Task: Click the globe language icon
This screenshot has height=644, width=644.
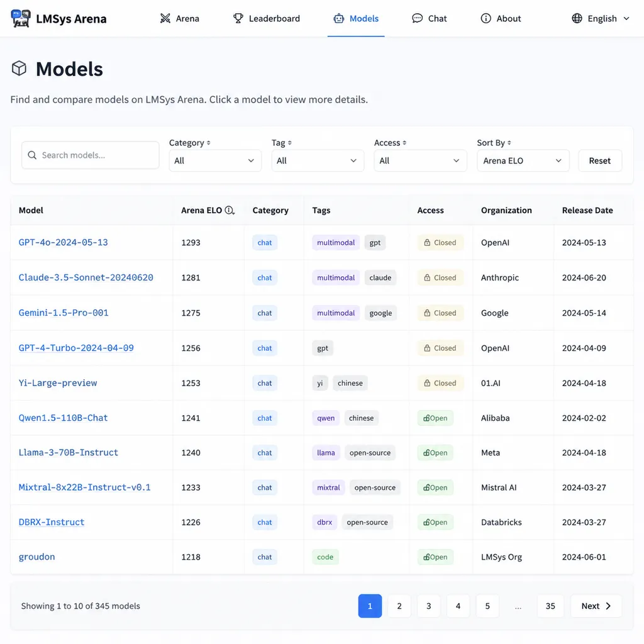Action: click(x=577, y=18)
